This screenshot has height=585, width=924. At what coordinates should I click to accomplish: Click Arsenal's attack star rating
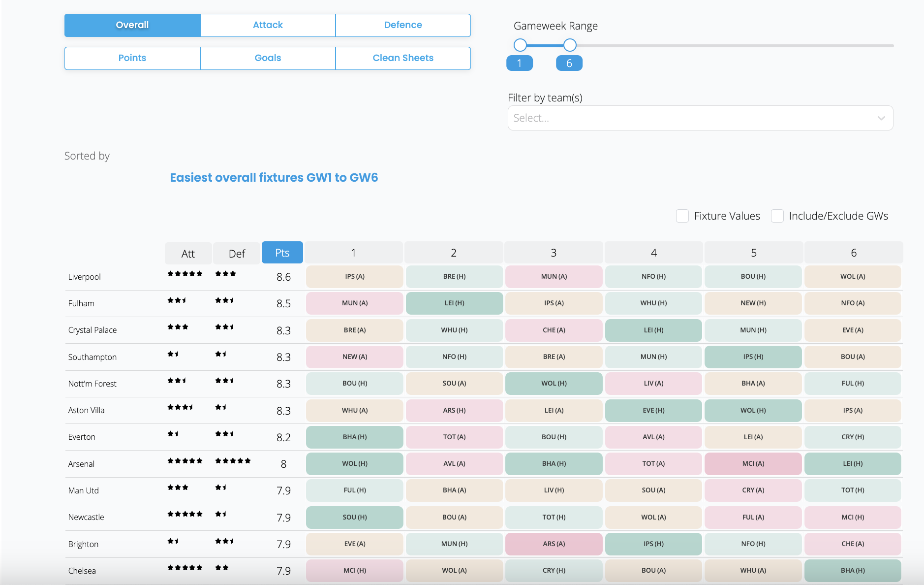pos(185,461)
